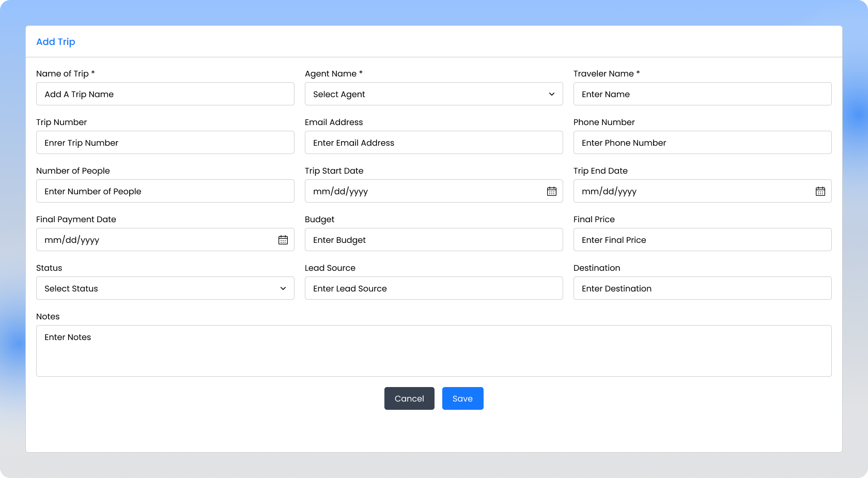Click the Phone Number input box

pos(702,143)
